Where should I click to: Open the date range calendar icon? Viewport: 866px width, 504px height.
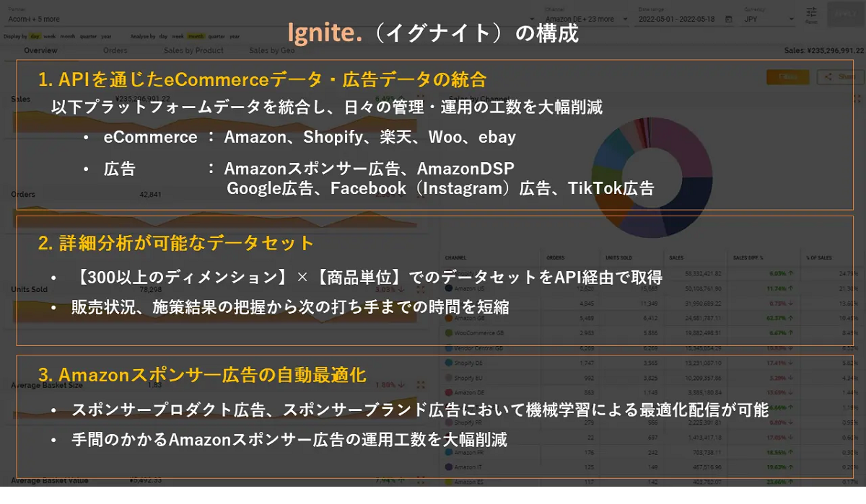coord(728,19)
